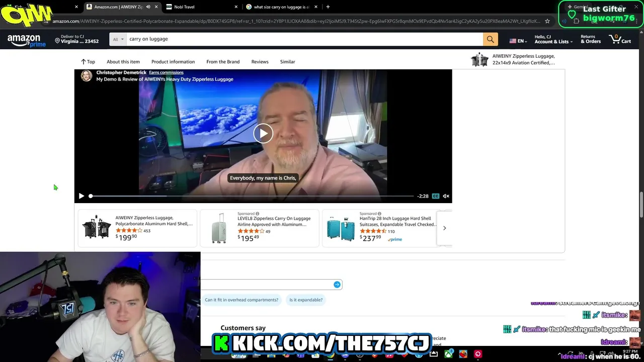The height and width of the screenshot is (362, 644).
Task: Open HanTrip luggage 110 ratings count
Action: pos(391,231)
